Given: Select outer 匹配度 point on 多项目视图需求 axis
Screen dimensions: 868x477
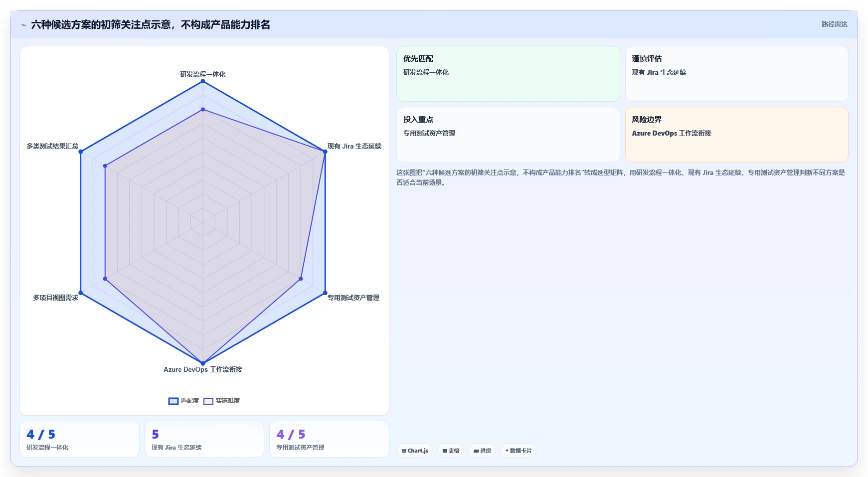Looking at the screenshot, I should [81, 293].
